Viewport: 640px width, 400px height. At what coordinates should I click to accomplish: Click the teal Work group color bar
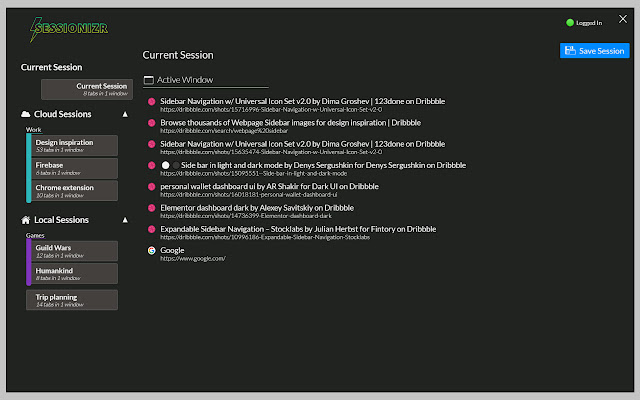coord(29,168)
